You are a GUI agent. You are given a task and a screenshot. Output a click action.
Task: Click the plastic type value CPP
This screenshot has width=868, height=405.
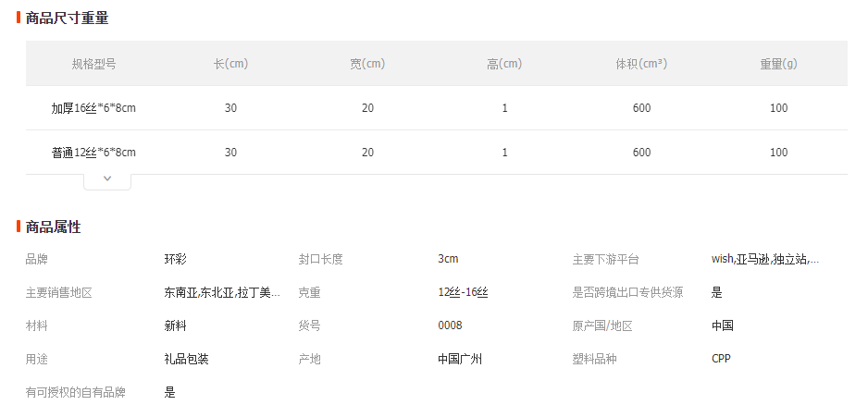721,359
